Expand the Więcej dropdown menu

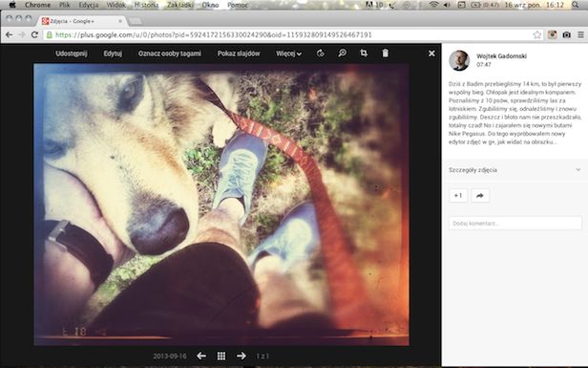pyautogui.click(x=288, y=54)
